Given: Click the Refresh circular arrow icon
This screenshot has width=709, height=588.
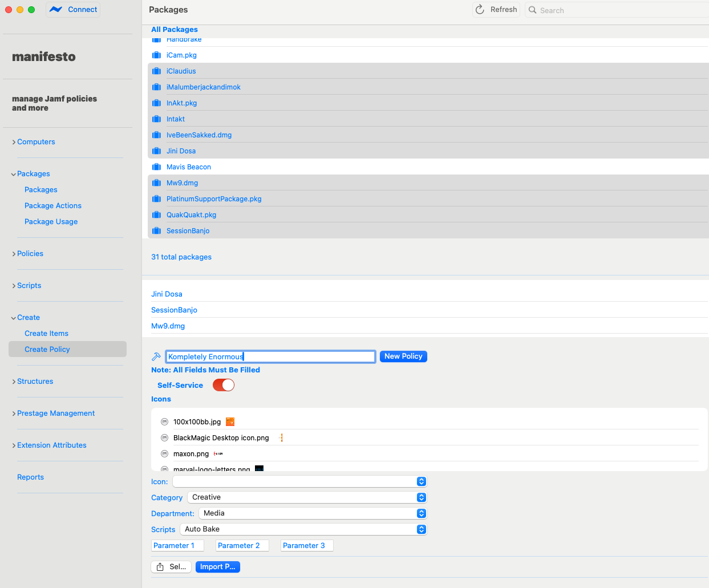Looking at the screenshot, I should tap(480, 10).
